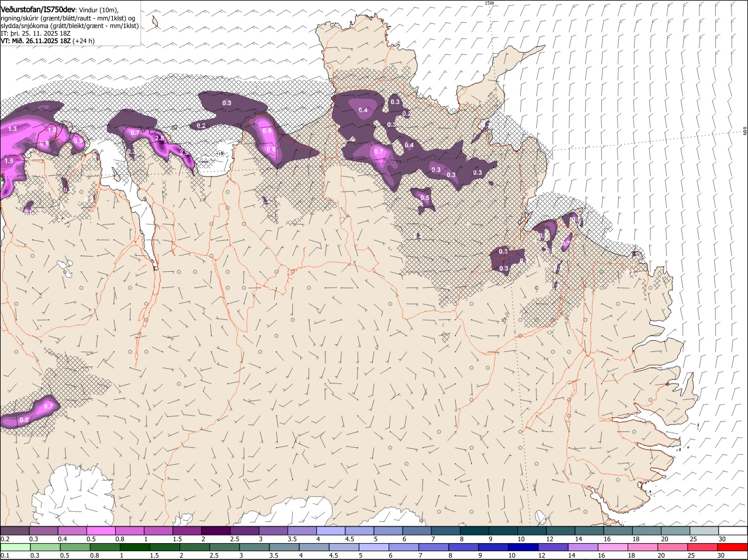
Task: Click the Veðurstofan/IS750dev title text
Action: (x=38, y=9)
